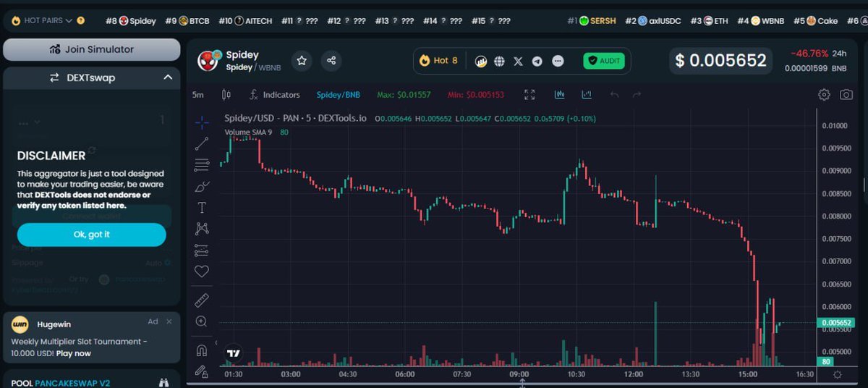Click the Min: $0.005153 value
This screenshot has height=388, width=868.
pyautogui.click(x=476, y=94)
